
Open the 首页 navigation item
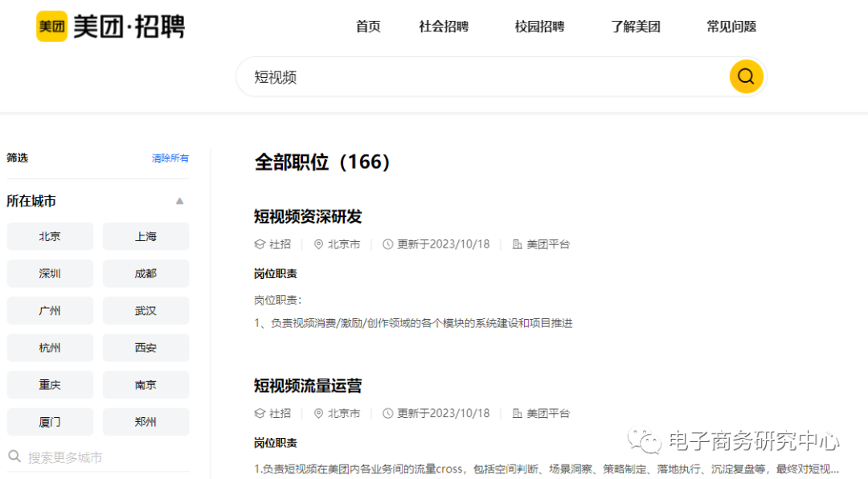pyautogui.click(x=368, y=27)
